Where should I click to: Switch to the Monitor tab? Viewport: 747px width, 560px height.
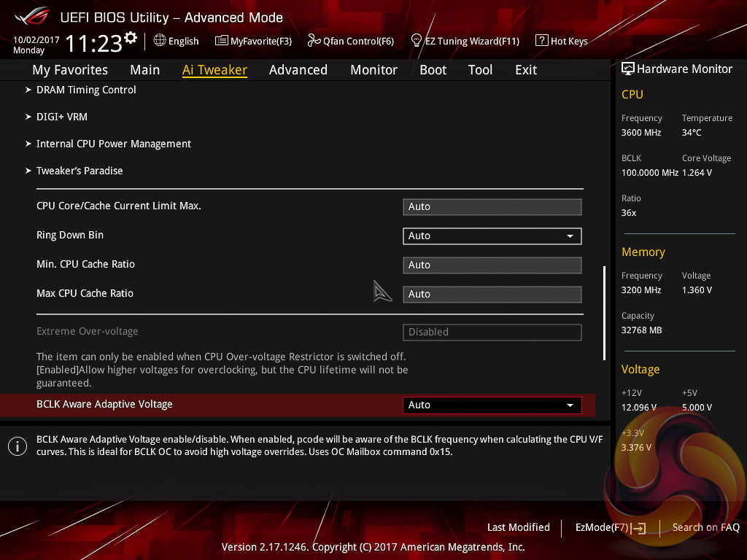[373, 70]
